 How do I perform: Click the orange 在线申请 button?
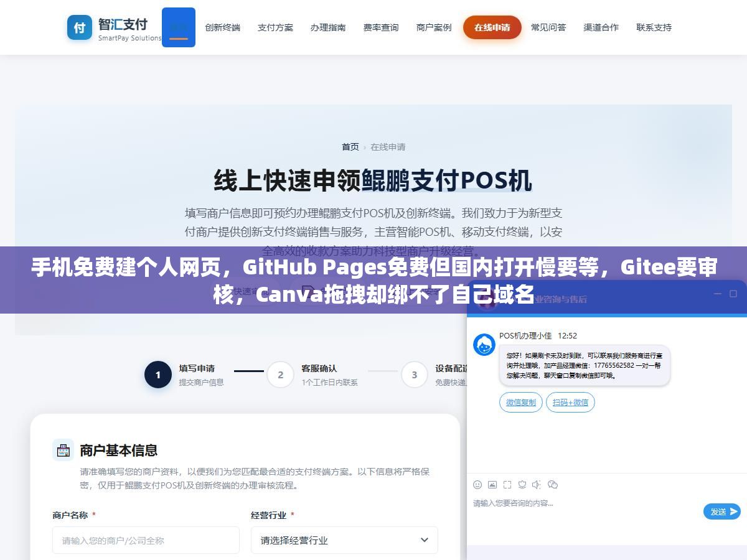pyautogui.click(x=492, y=27)
